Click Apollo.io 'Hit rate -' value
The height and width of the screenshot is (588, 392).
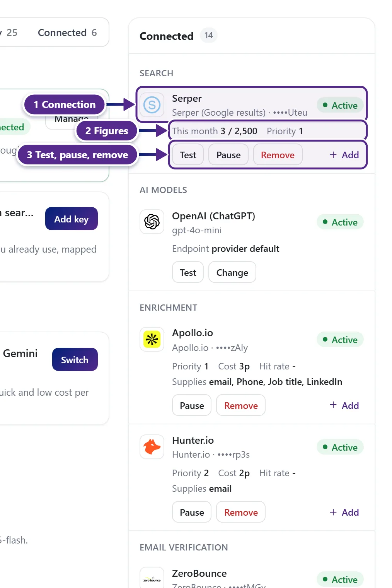coord(277,366)
